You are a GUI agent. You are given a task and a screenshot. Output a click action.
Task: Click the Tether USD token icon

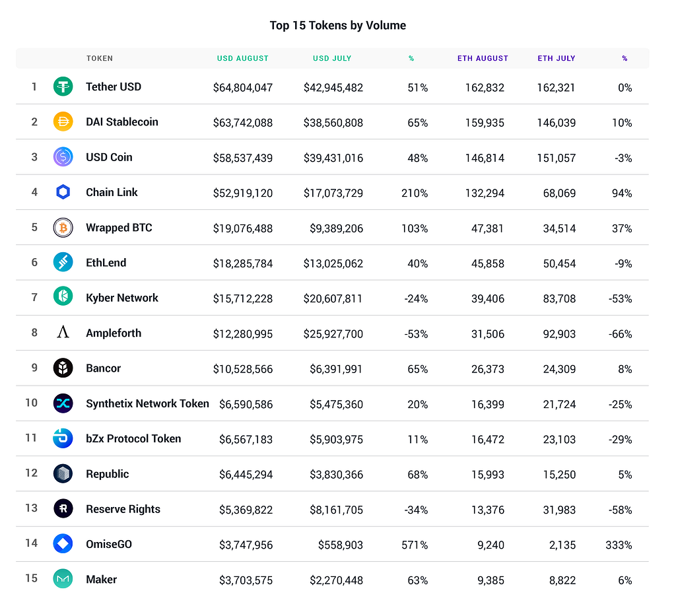tap(63, 86)
